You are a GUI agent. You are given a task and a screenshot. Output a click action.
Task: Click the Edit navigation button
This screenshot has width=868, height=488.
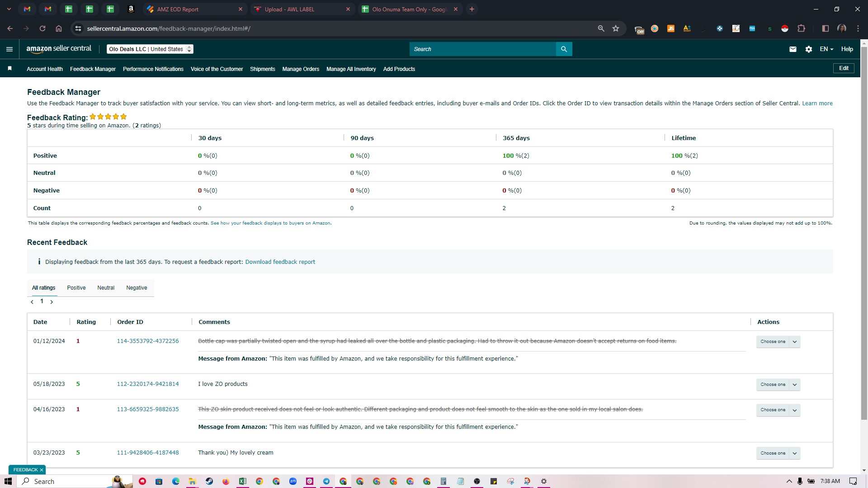(x=844, y=68)
